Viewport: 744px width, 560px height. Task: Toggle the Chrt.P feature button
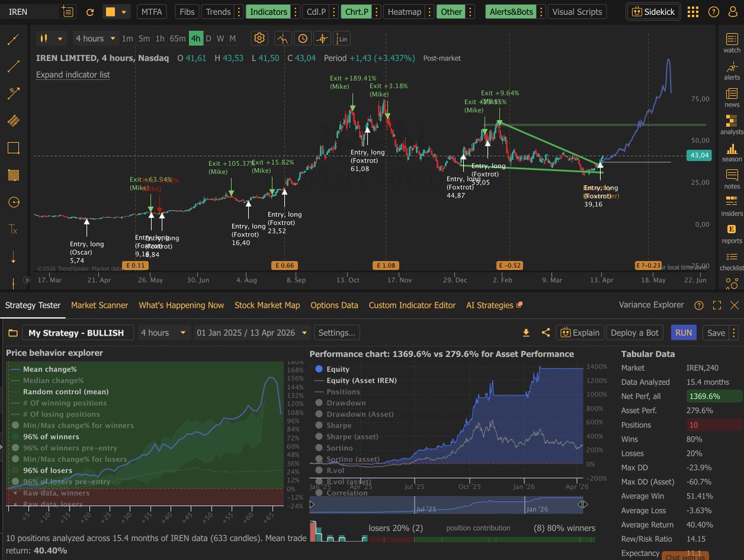tap(355, 12)
